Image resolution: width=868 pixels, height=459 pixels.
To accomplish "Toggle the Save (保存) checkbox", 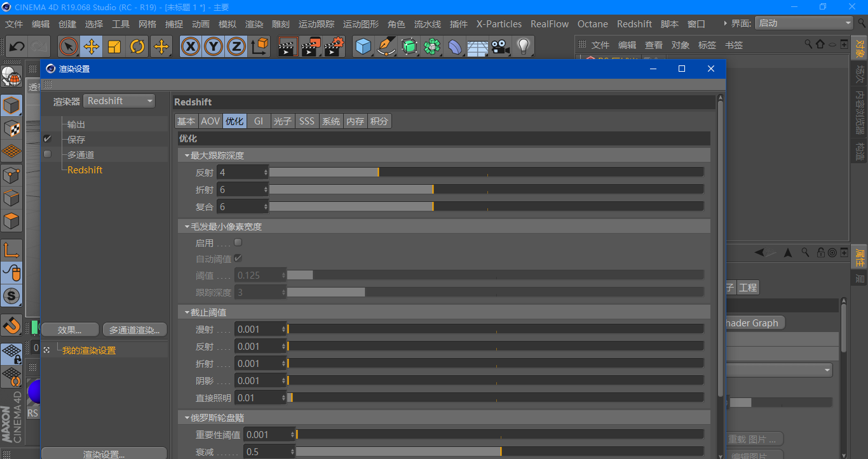I will click(47, 139).
